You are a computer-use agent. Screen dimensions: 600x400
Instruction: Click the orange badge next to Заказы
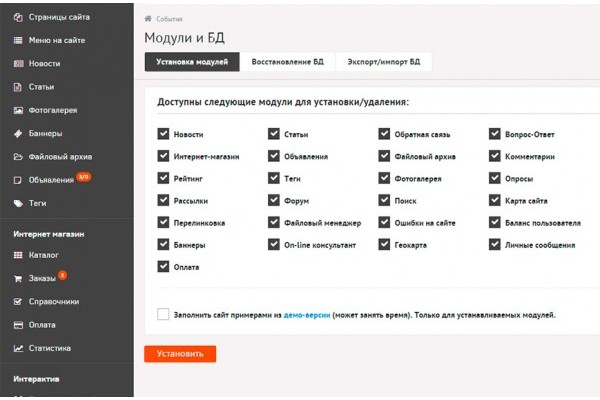62,275
